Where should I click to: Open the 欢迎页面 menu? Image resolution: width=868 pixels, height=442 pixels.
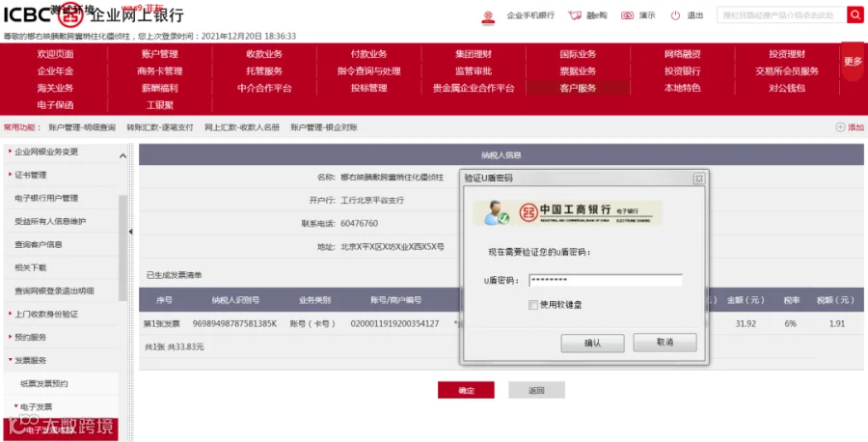pyautogui.click(x=55, y=54)
